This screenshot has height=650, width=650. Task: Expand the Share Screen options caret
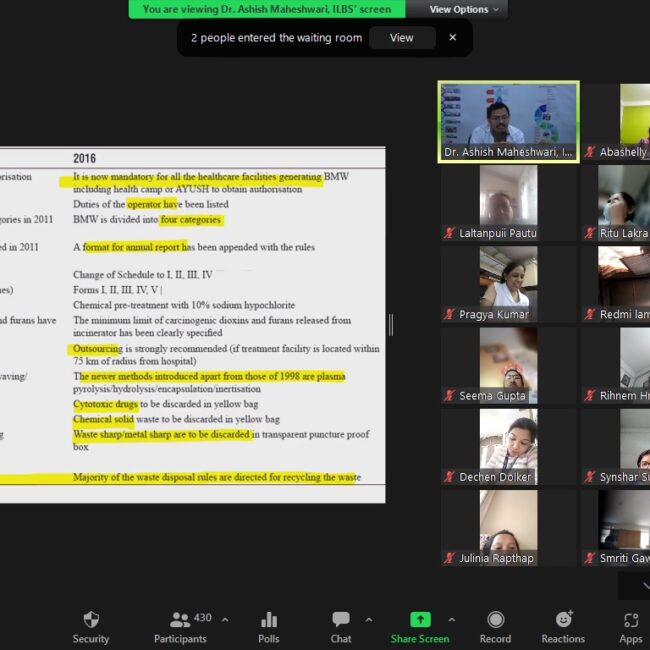[x=452, y=619]
